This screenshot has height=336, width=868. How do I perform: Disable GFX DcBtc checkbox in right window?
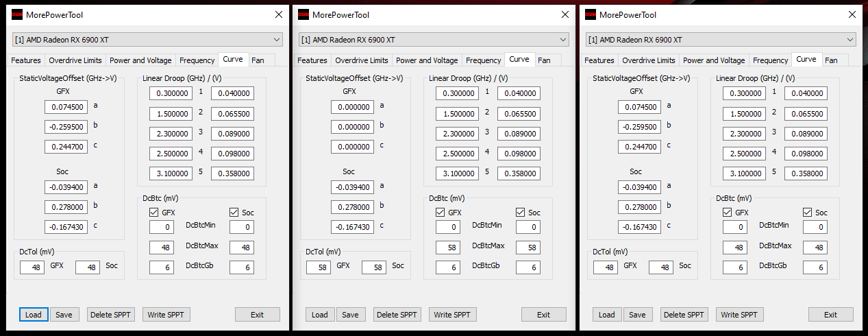coord(727,213)
